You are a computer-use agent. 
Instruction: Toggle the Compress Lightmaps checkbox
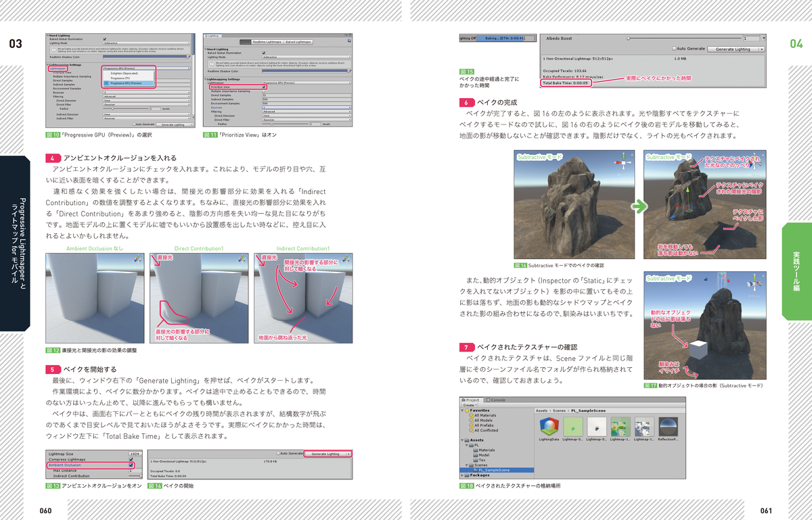coord(131,459)
